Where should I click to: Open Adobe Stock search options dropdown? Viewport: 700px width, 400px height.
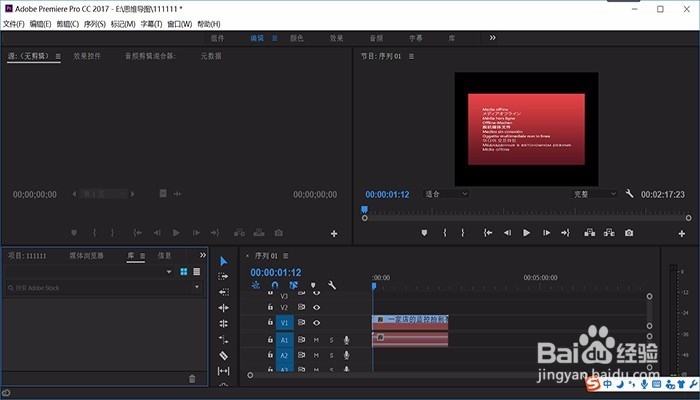coord(197,287)
